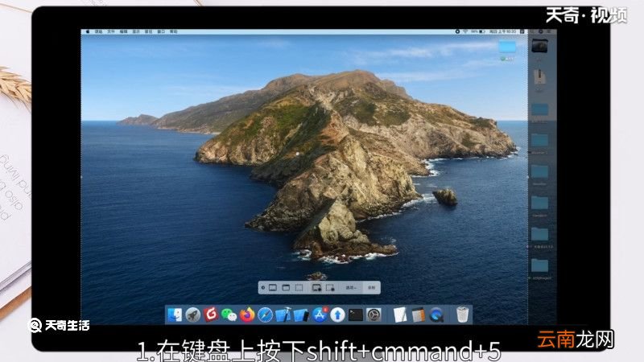
Task: Open Terminal from the Dock
Action: point(356,315)
